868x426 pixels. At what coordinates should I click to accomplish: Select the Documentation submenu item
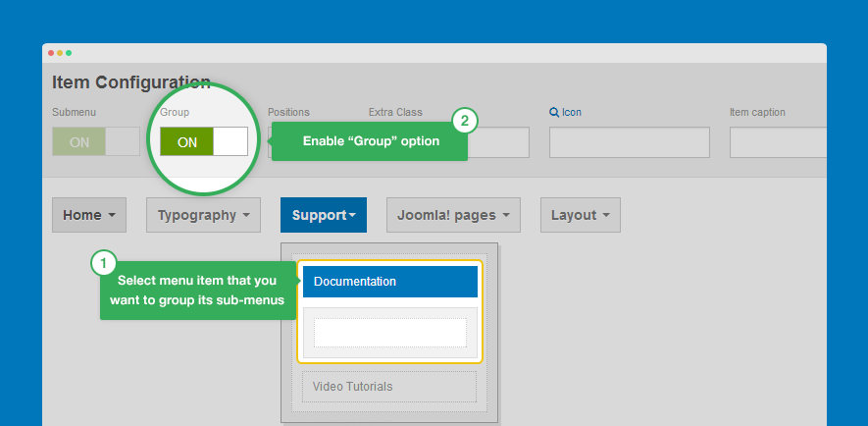pos(389,282)
